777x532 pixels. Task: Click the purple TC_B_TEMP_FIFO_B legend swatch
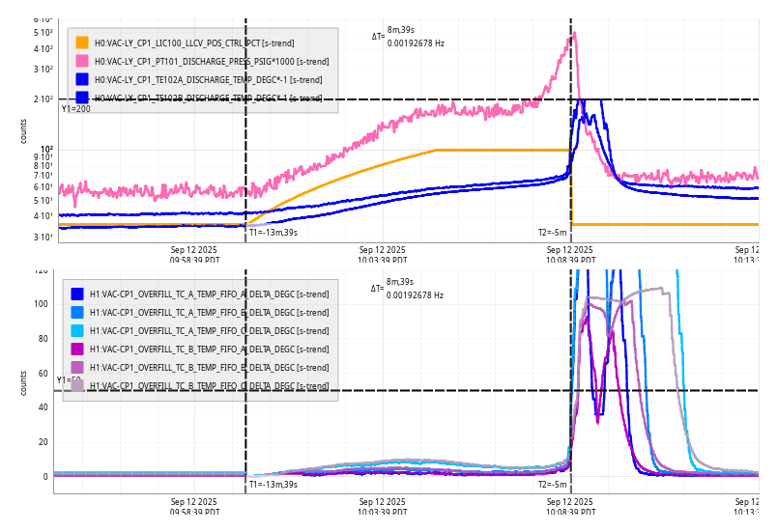pyautogui.click(x=77, y=367)
